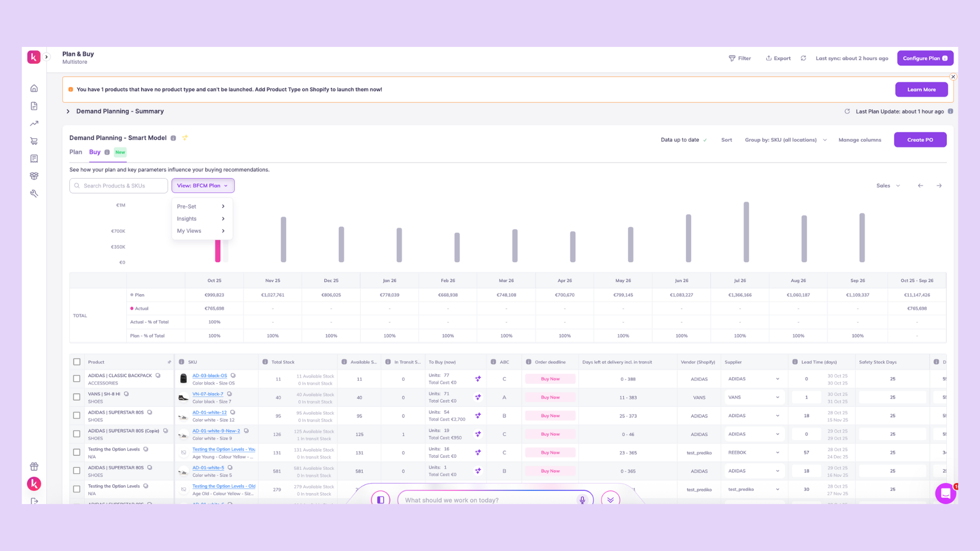The image size is (980, 551).
Task: Open the View: BFCM Plan dropdown
Action: (x=203, y=186)
